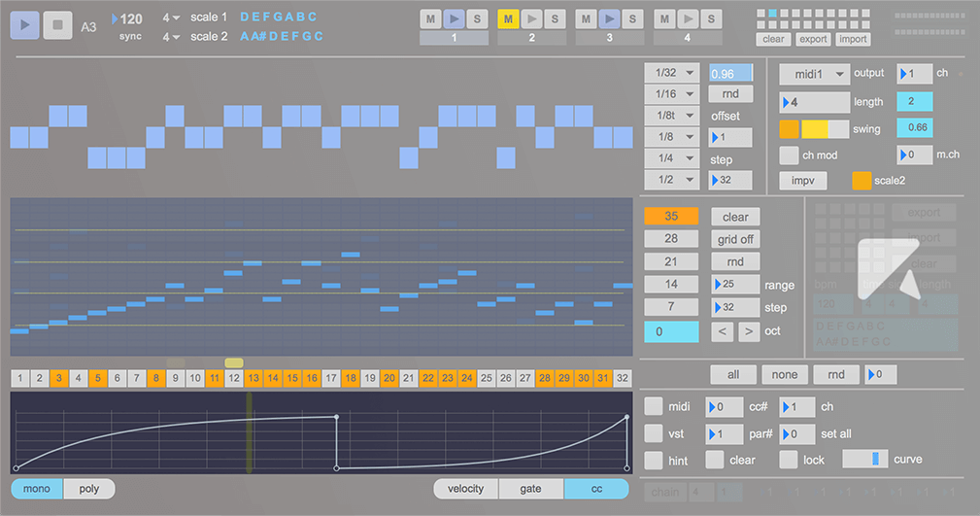This screenshot has height=516, width=980.
Task: Select track tab 1
Action: coord(454,38)
